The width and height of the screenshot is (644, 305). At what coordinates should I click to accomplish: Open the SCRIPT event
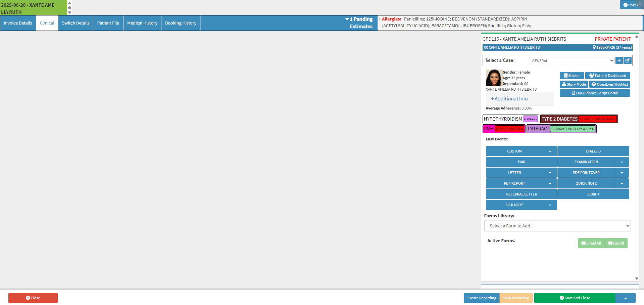click(x=593, y=194)
